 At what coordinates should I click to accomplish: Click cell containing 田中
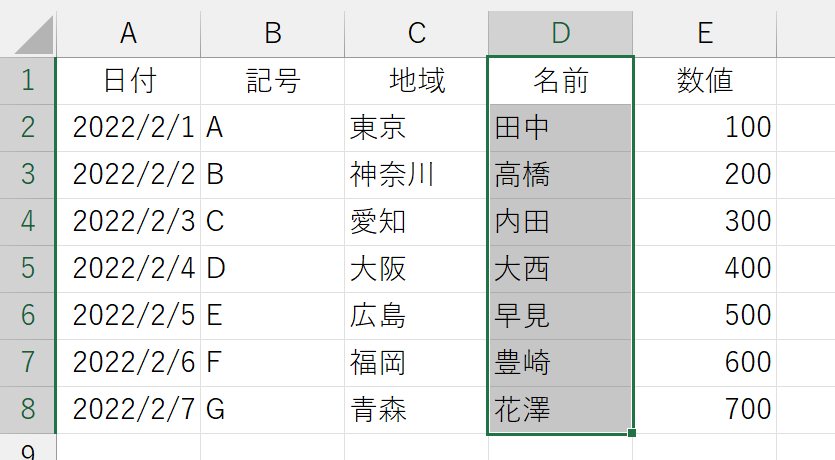(561, 128)
